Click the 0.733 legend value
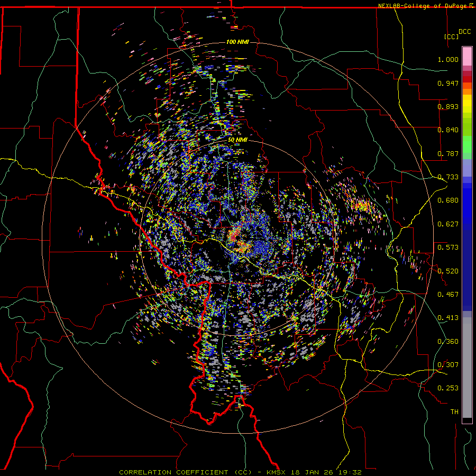This screenshot has height=476, width=476. [448, 177]
